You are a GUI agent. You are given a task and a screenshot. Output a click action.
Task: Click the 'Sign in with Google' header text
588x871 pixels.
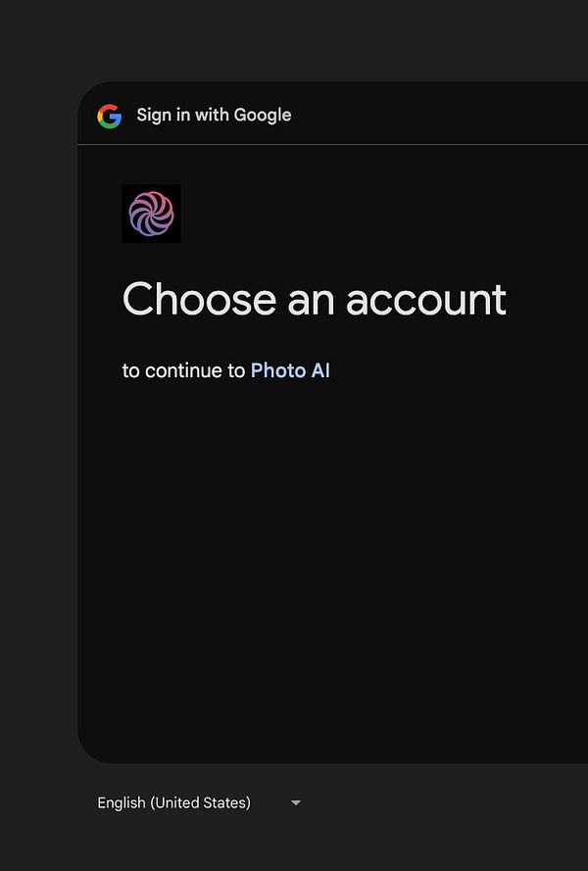click(214, 115)
